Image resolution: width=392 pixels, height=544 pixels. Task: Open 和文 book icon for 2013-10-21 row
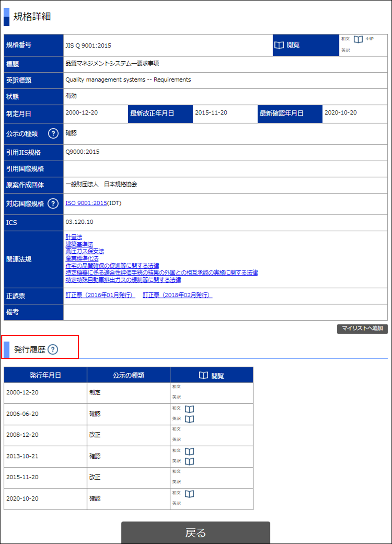click(x=189, y=451)
